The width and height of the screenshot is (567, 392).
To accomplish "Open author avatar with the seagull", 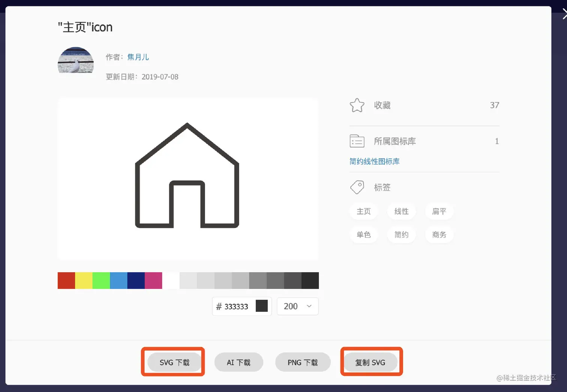I will tap(76, 60).
